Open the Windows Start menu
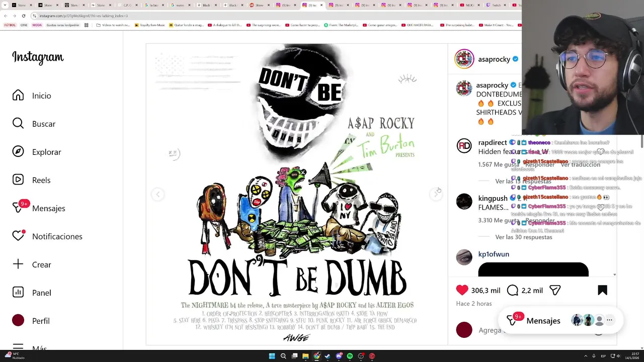 (x=272, y=356)
